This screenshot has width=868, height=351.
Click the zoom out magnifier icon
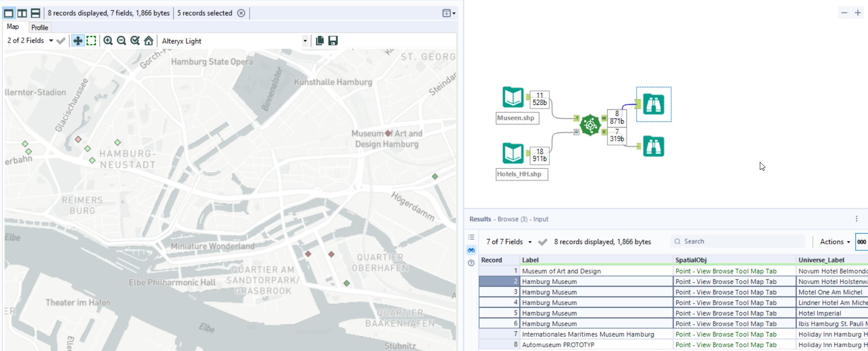[122, 41]
